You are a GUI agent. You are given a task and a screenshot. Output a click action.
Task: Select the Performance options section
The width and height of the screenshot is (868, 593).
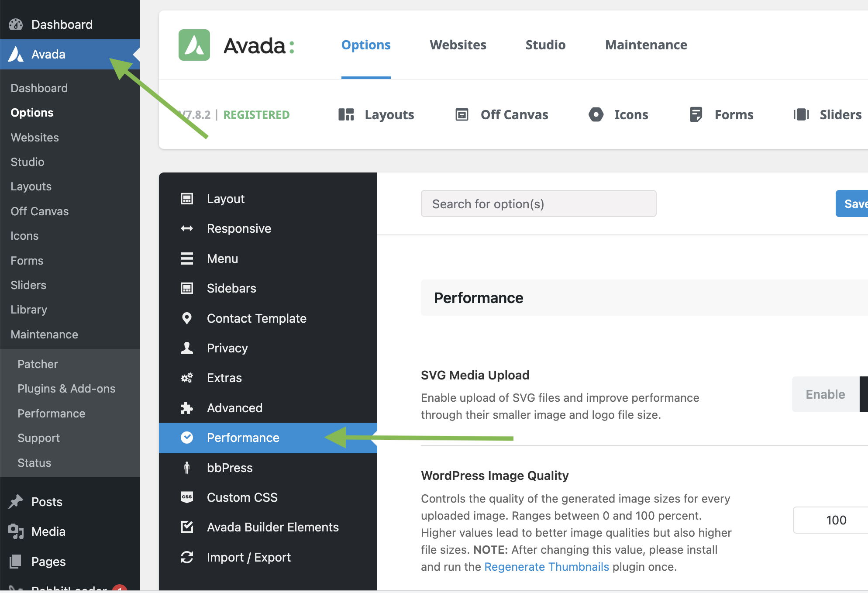pyautogui.click(x=243, y=437)
